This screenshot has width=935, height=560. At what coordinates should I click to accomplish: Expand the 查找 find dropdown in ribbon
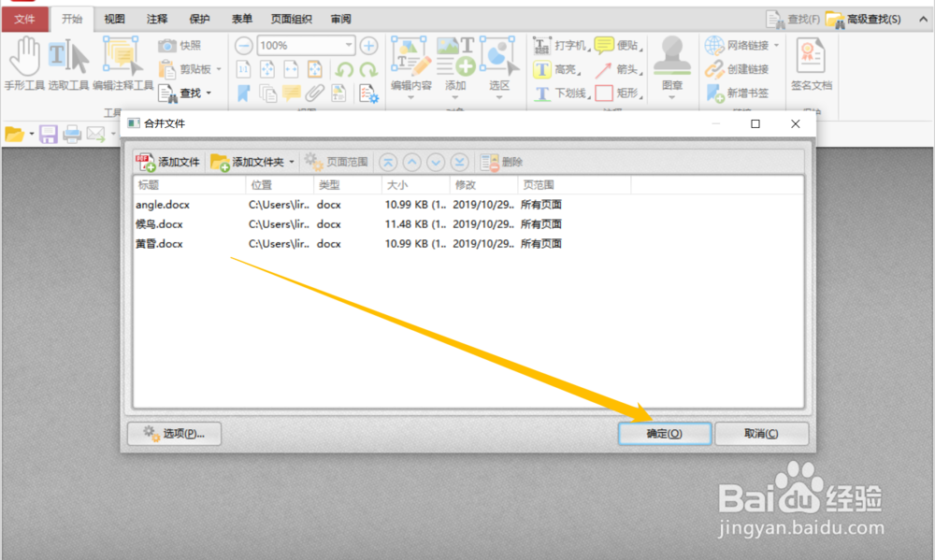(x=209, y=93)
